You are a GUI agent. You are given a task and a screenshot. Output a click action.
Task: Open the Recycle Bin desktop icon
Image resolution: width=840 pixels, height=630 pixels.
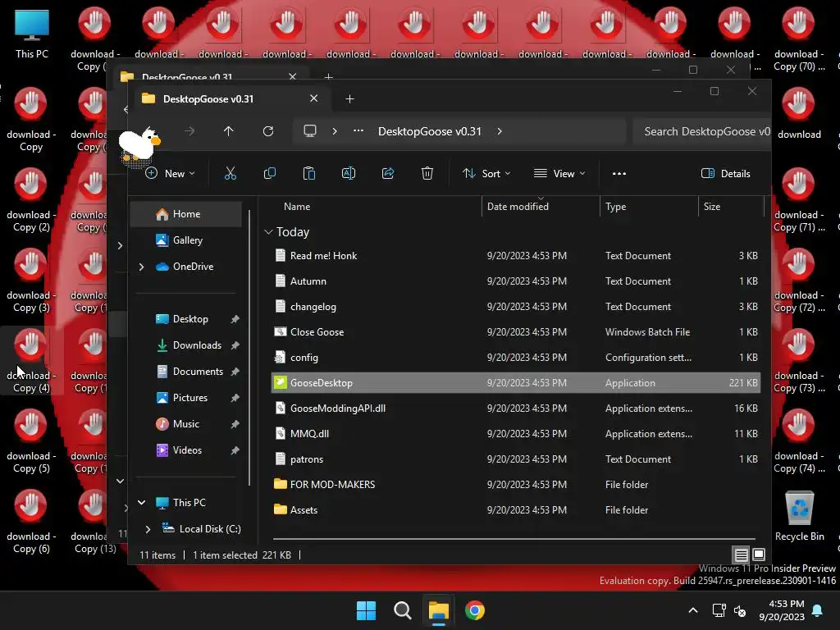[799, 517]
